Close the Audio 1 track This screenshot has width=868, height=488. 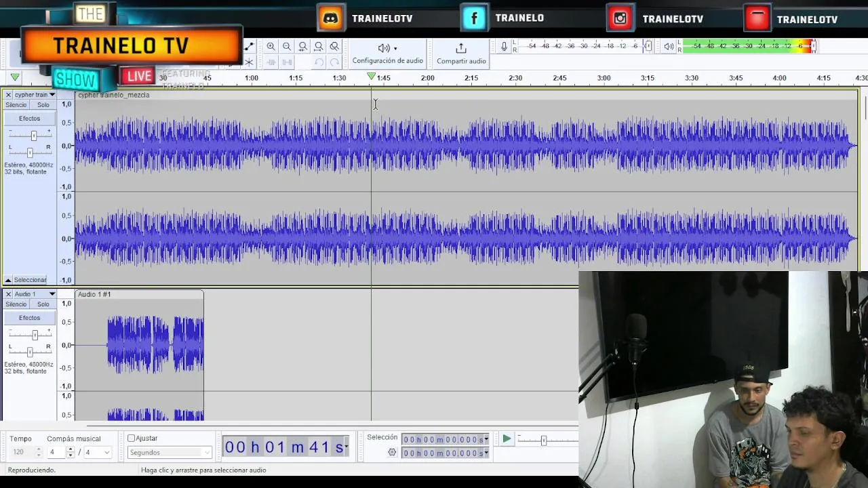tap(8, 294)
